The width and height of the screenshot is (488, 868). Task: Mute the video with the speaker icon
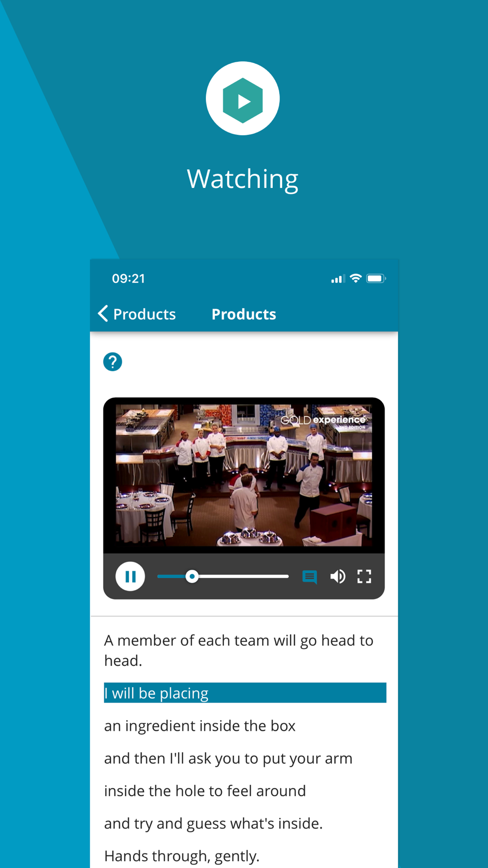(x=338, y=577)
